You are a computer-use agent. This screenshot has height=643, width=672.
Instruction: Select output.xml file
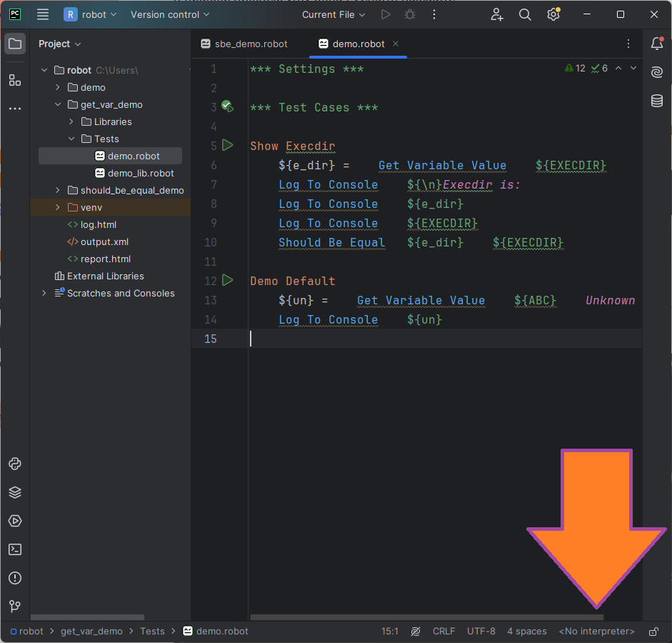[98, 241]
